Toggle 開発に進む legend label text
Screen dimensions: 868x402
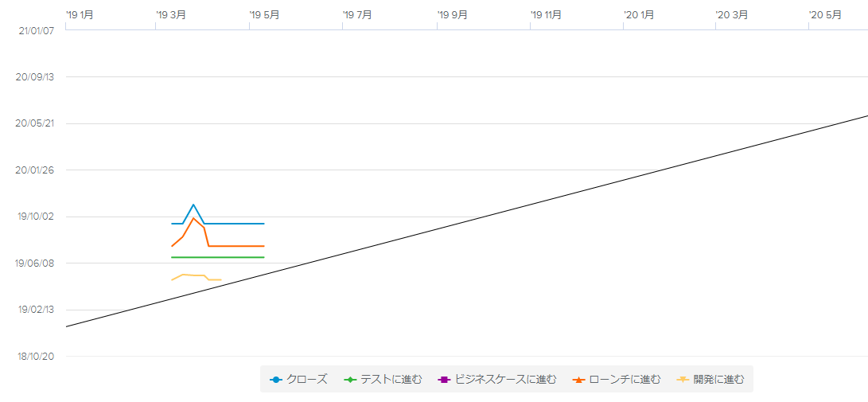[x=718, y=380]
